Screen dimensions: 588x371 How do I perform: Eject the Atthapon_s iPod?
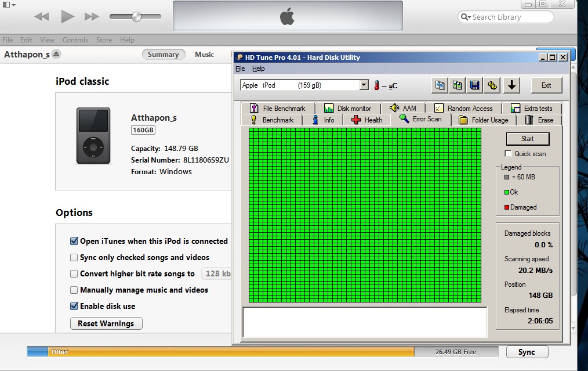click(56, 55)
